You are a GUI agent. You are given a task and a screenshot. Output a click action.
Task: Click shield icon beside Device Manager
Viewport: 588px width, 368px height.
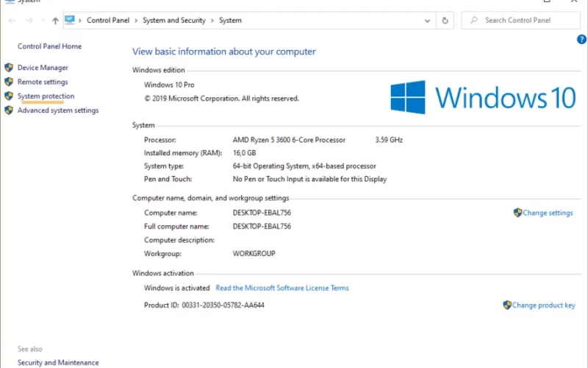pos(9,68)
